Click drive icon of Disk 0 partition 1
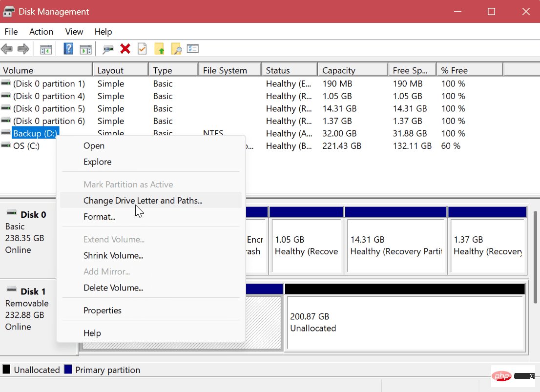540x392 pixels. (x=6, y=83)
